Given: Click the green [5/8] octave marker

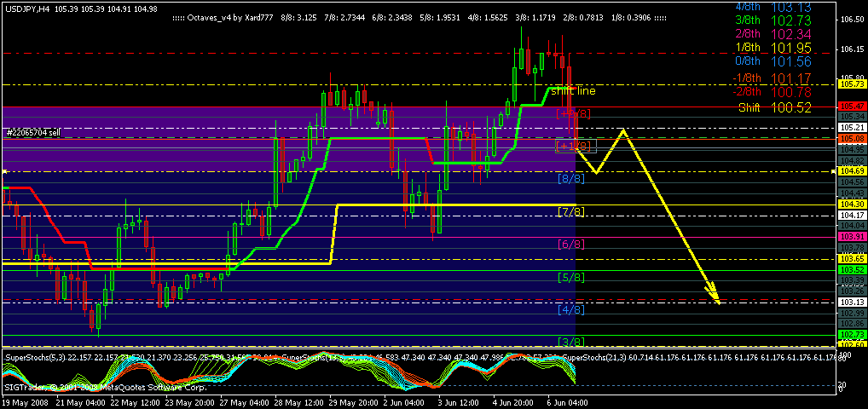Looking at the screenshot, I should coord(570,277).
